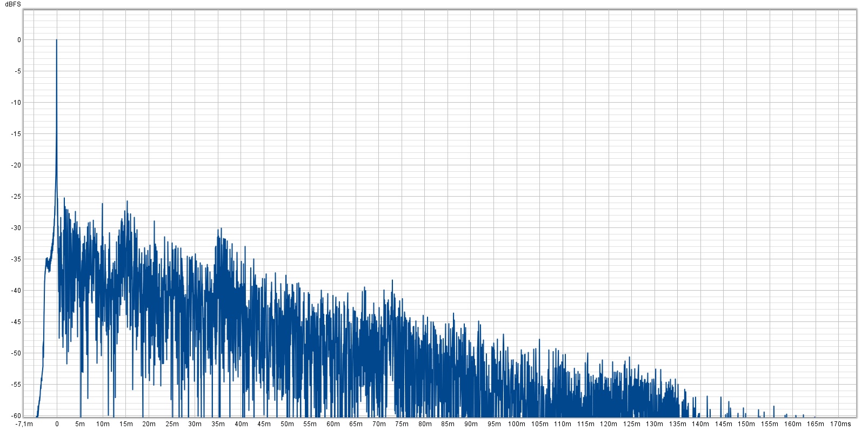Select the 5m time axis label
868x430 pixels.
(80, 424)
